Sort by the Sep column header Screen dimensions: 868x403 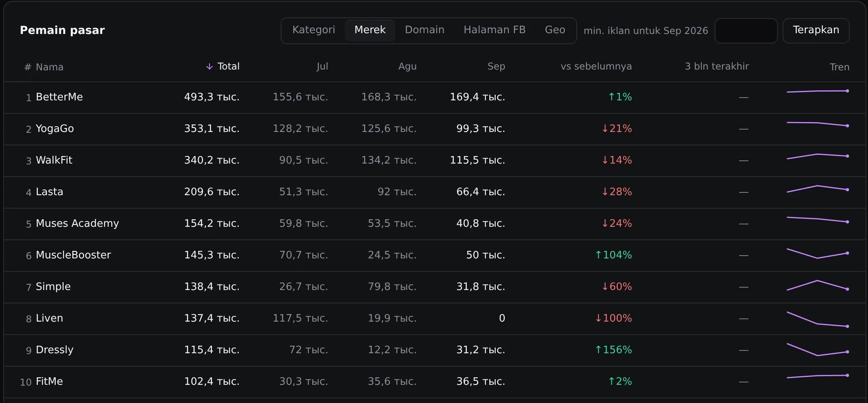tap(496, 66)
